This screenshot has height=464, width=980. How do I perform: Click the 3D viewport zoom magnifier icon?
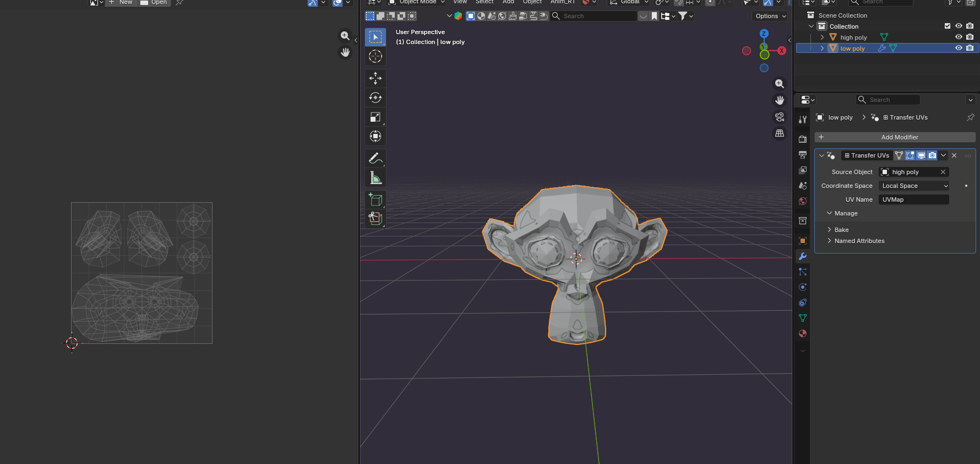pos(780,84)
